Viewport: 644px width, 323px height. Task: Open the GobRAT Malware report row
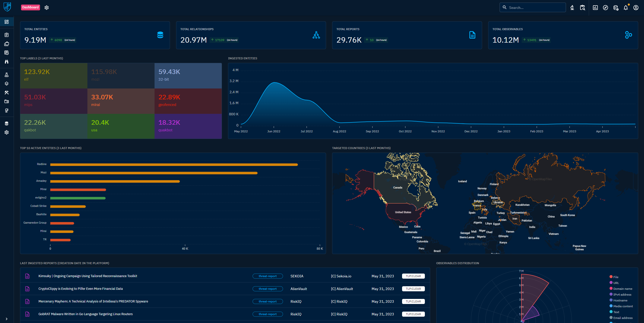click(x=86, y=314)
